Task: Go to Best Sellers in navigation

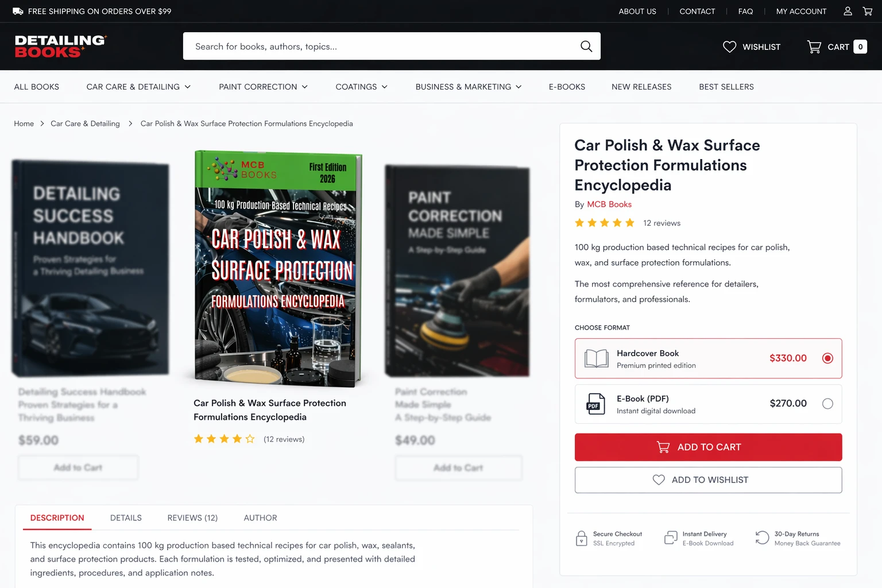Action: pos(726,87)
